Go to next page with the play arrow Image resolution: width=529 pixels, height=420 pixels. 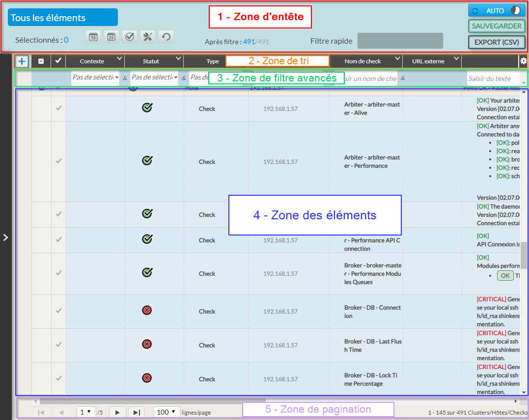117,413
